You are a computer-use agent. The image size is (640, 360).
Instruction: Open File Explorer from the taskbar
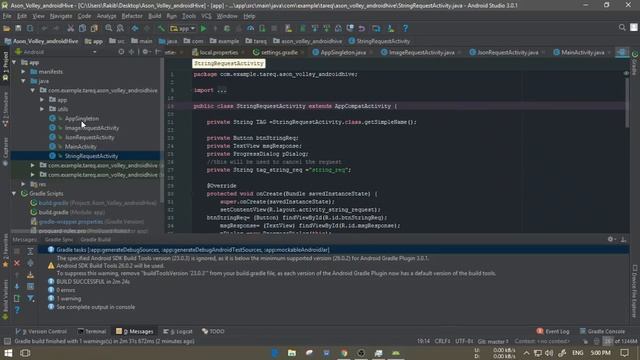292,353
